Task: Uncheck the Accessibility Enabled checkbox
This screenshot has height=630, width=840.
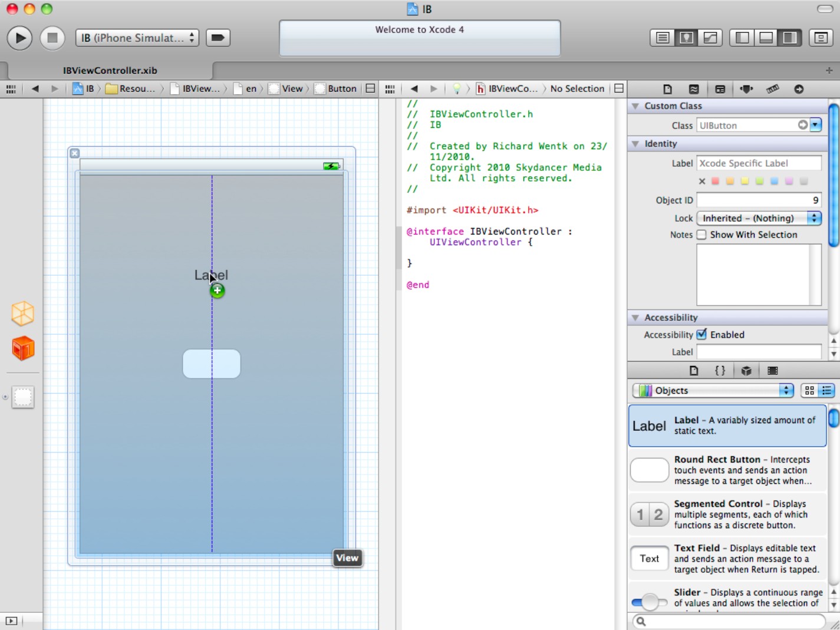Action: click(701, 335)
